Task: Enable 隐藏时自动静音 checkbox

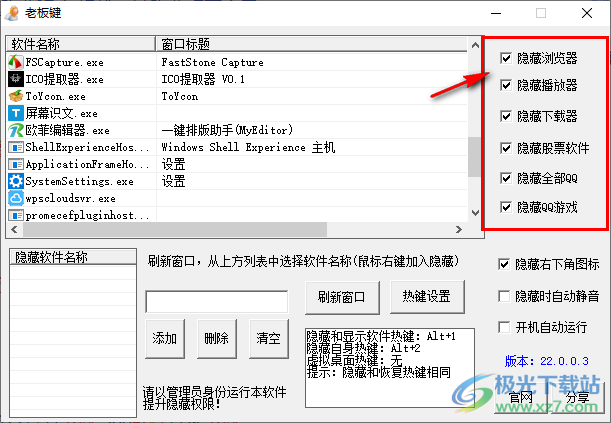Action: (504, 296)
